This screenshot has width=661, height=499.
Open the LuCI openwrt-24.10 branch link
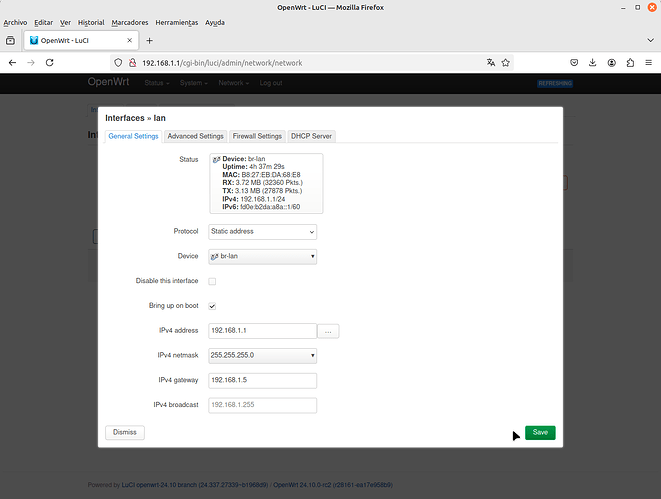click(x=195, y=485)
